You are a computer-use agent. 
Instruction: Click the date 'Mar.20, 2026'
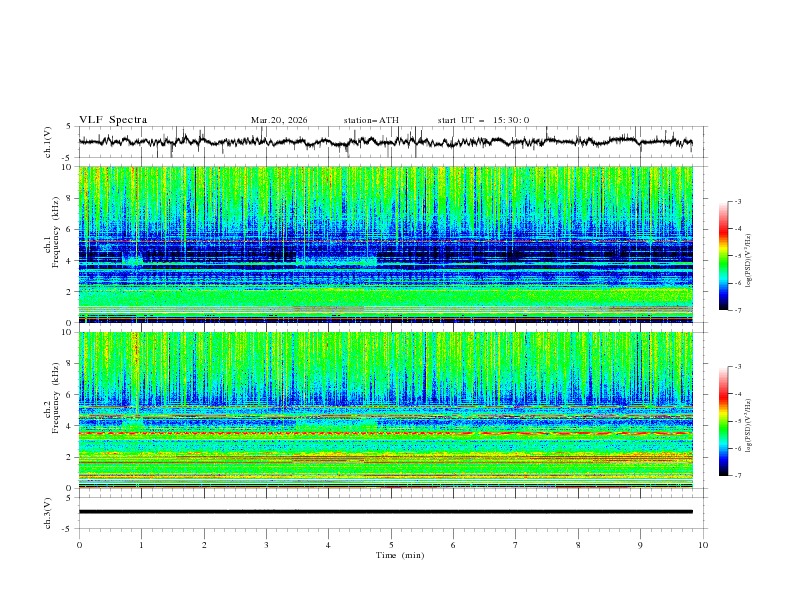279,120
